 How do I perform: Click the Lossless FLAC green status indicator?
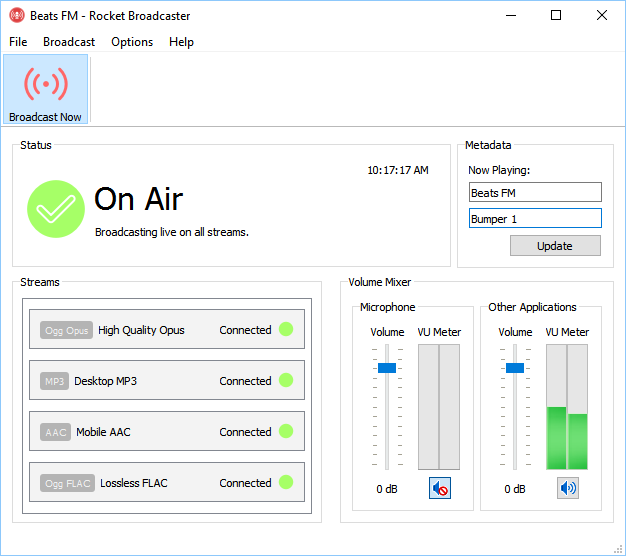point(286,482)
